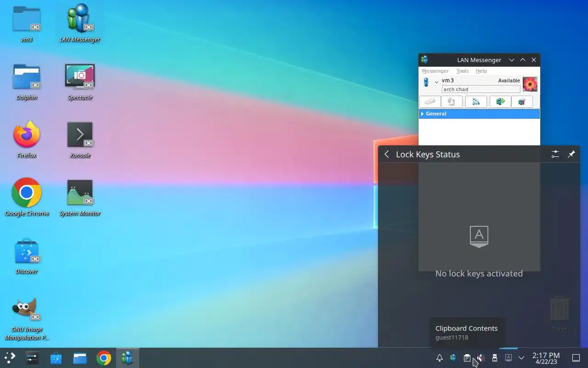Click the LAN Messenger tray icon
588x368 pixels.
click(453, 358)
